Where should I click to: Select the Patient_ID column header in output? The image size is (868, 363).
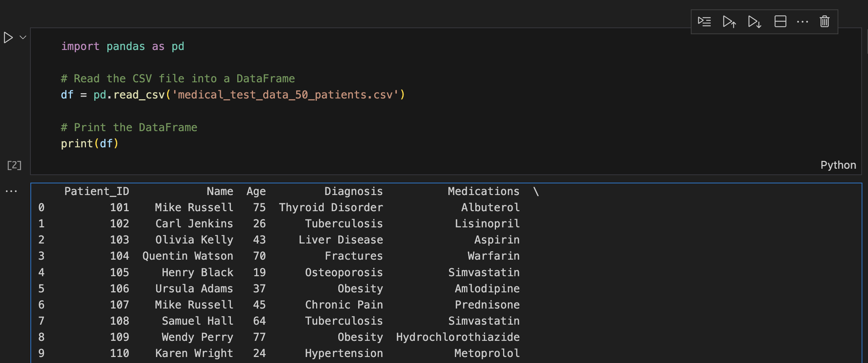coord(97,191)
